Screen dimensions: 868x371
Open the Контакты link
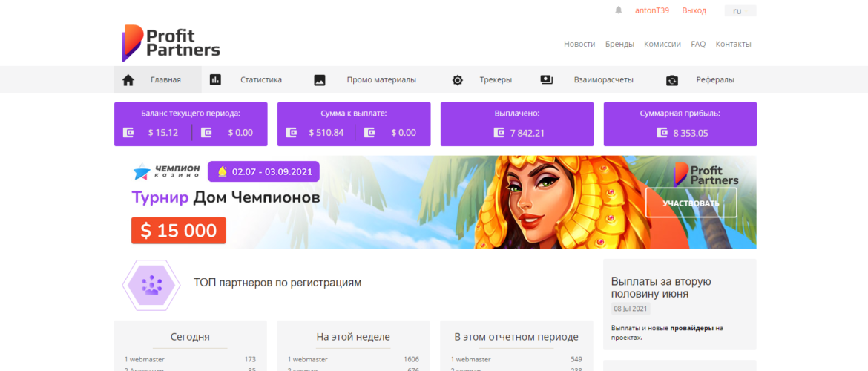(x=734, y=44)
